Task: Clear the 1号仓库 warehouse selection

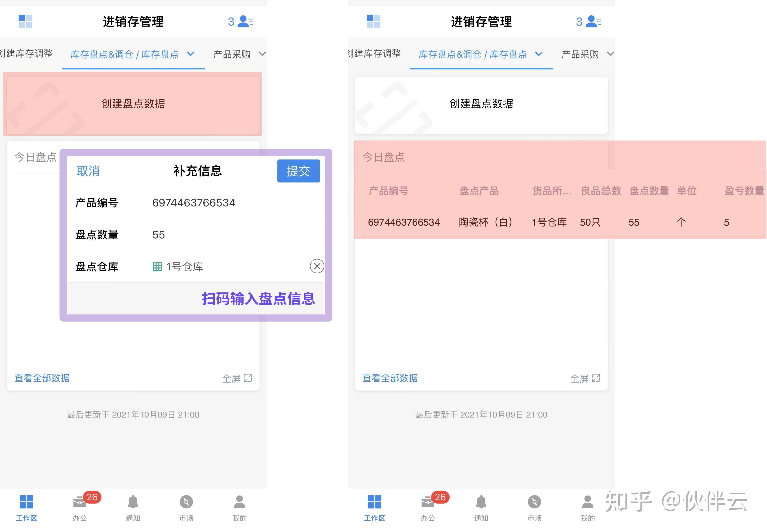Action: coord(317,266)
